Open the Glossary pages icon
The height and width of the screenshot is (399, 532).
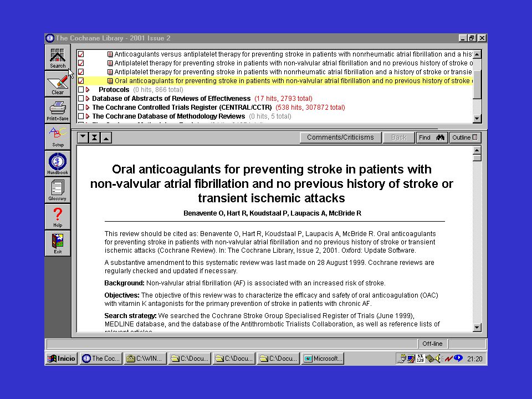tap(58, 190)
